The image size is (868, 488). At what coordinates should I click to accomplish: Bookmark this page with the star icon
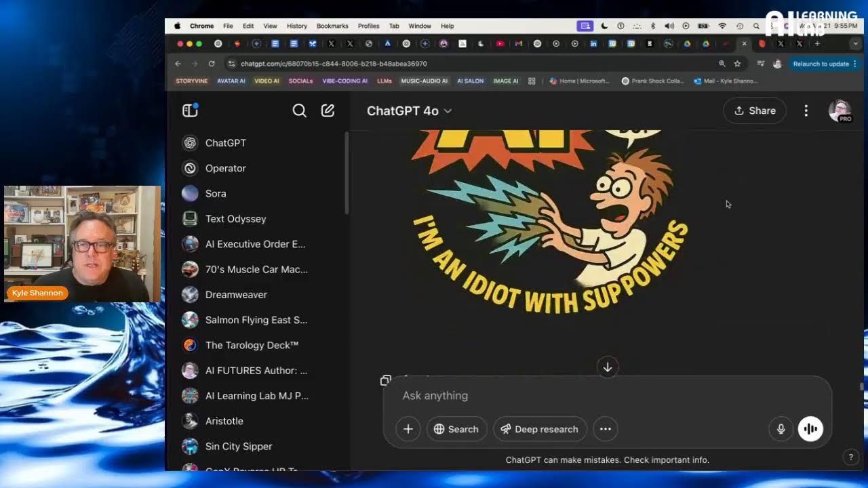(x=737, y=64)
